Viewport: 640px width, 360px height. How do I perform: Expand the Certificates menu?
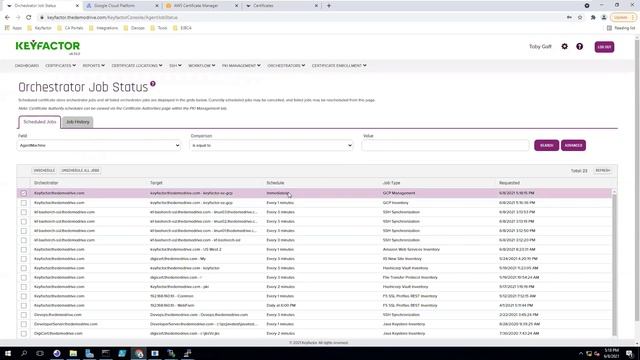tap(60, 65)
